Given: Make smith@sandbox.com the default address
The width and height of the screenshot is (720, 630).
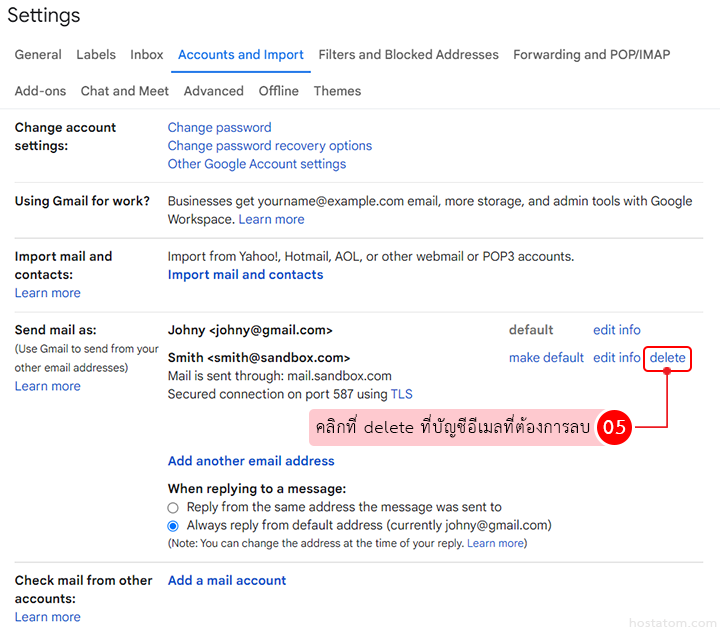Looking at the screenshot, I should click(x=546, y=358).
